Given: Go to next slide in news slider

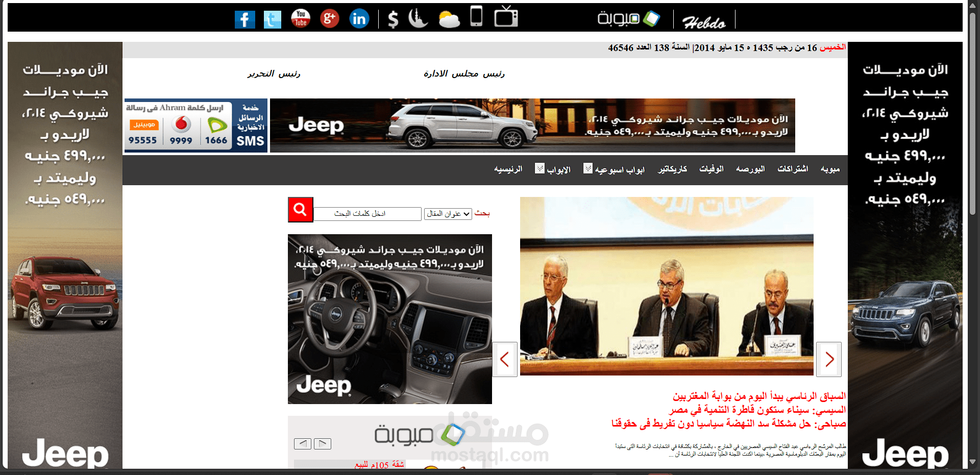Looking at the screenshot, I should (x=829, y=359).
